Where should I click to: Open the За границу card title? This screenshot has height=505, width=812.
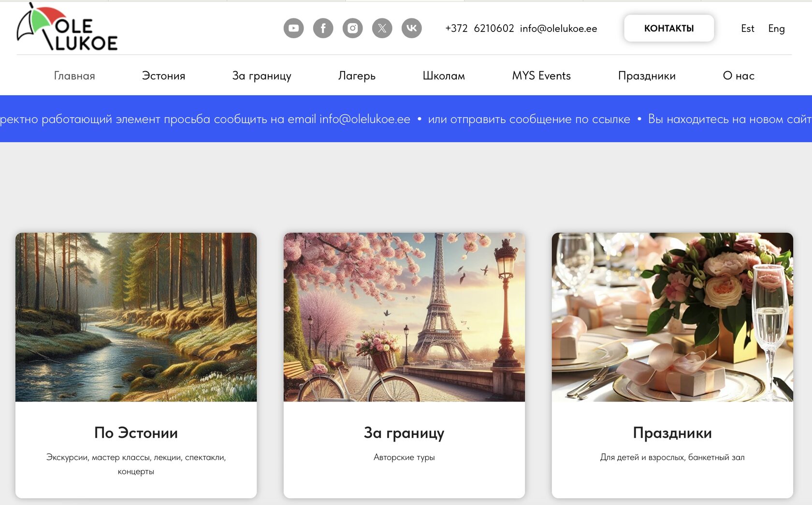(404, 433)
